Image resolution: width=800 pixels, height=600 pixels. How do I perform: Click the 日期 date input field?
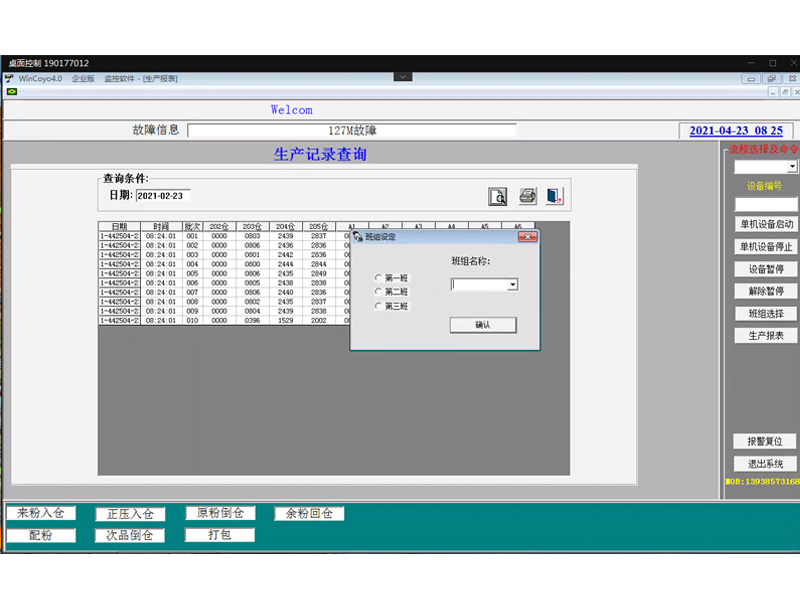(x=162, y=196)
